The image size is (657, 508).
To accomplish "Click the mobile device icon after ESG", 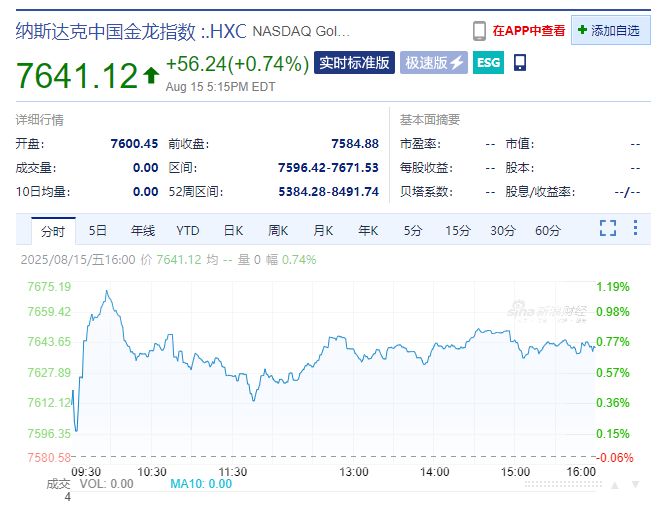I will [520, 62].
